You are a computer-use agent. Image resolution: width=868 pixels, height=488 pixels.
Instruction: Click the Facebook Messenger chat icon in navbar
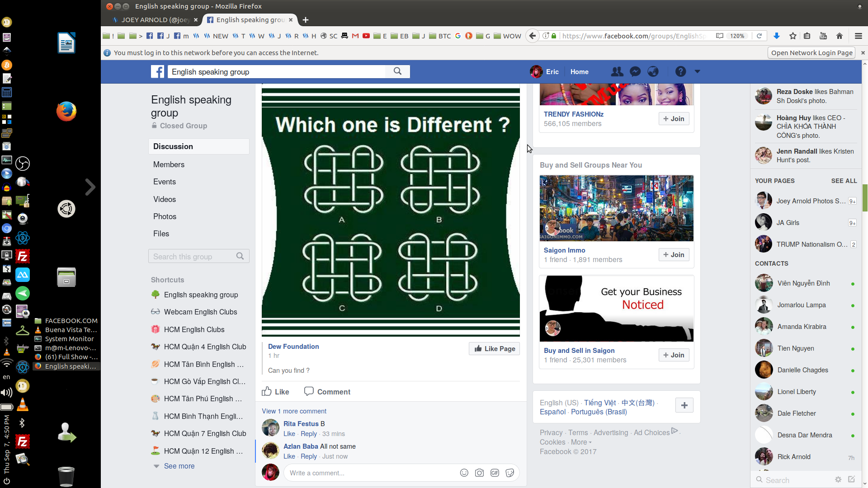(635, 71)
